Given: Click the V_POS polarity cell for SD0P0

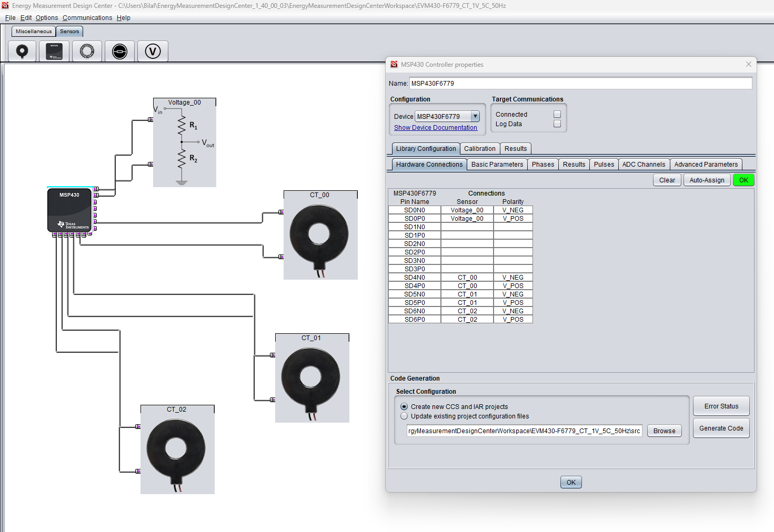Looking at the screenshot, I should pos(513,219).
